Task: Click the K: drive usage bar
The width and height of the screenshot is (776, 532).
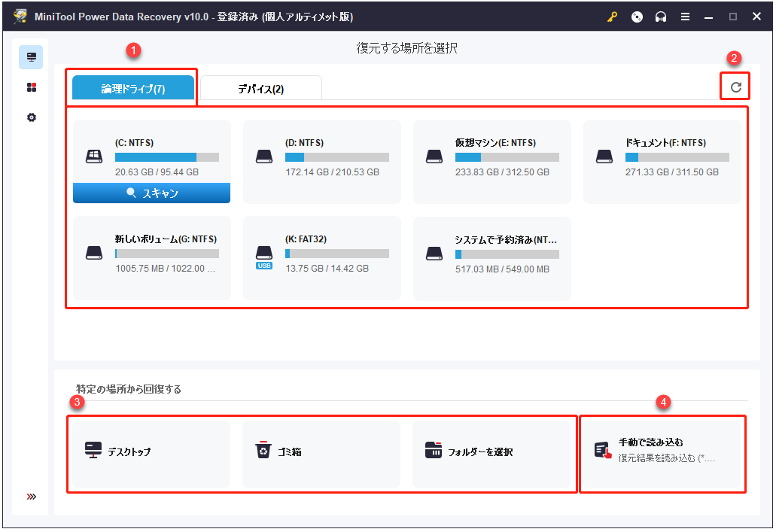Action: [x=337, y=254]
